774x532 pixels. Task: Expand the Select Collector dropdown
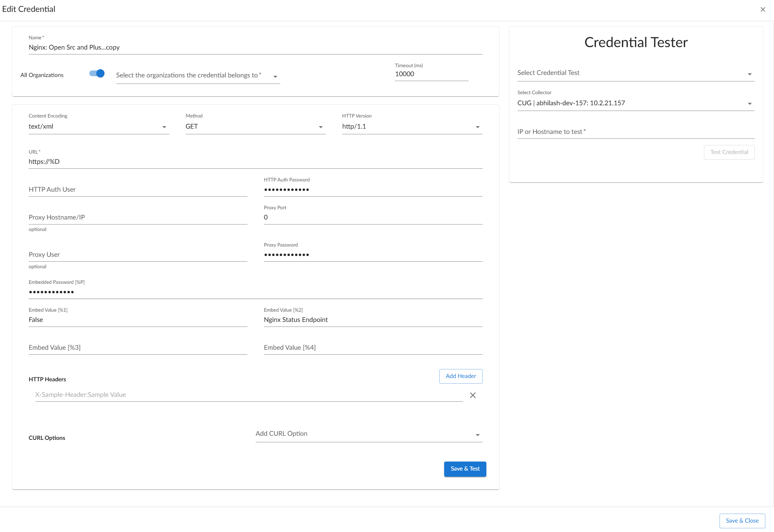(635, 103)
